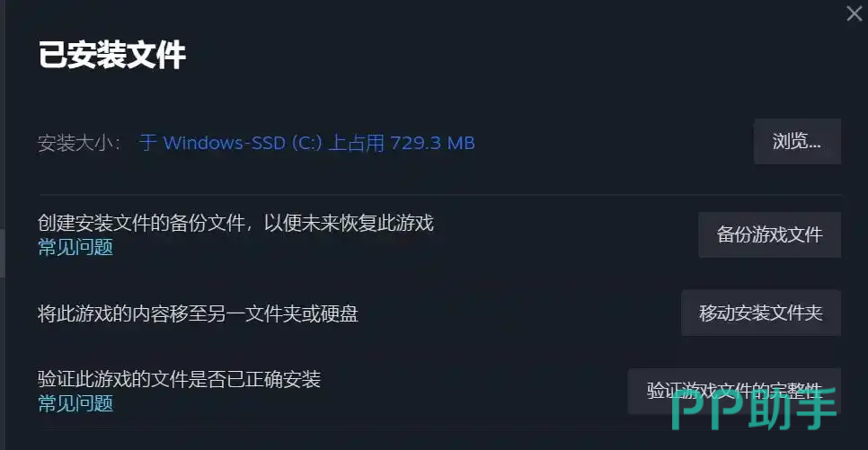Close the 已安装文件 dialog with X

pos(855,13)
